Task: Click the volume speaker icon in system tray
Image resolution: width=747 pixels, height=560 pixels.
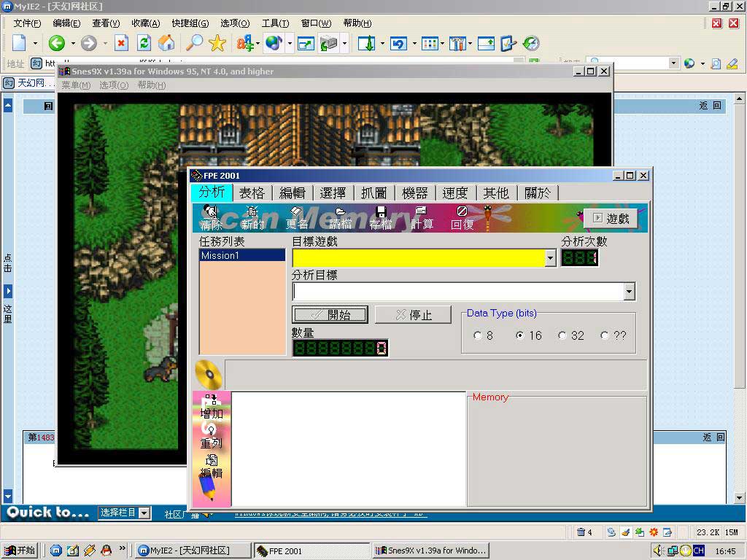Action: click(x=658, y=551)
